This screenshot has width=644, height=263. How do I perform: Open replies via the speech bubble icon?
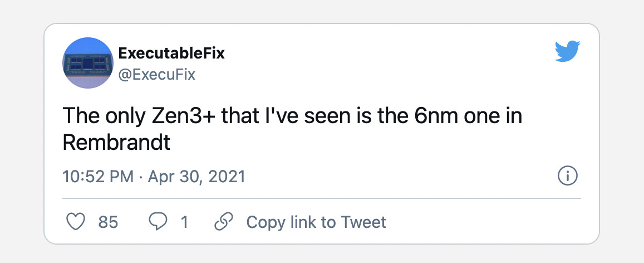pos(158,222)
